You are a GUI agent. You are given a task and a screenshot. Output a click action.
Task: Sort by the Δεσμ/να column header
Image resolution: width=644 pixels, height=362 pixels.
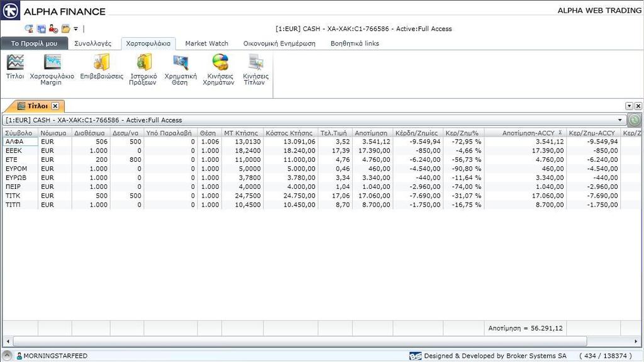pos(127,133)
